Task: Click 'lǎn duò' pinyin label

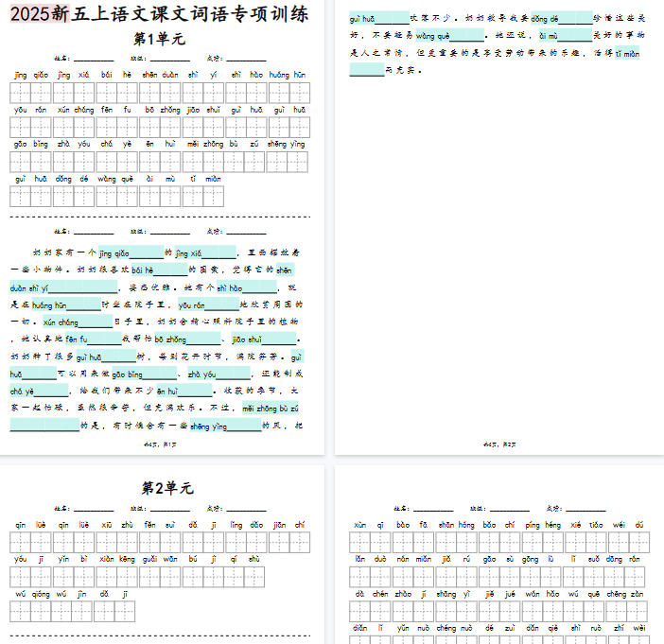Action: 371,559
